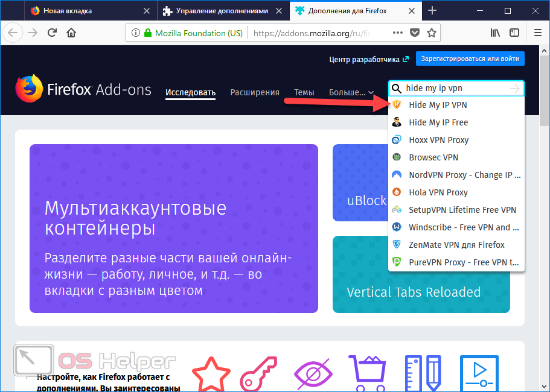This screenshot has width=550, height=392.
Task: Go to the Расширения section
Action: [x=255, y=92]
